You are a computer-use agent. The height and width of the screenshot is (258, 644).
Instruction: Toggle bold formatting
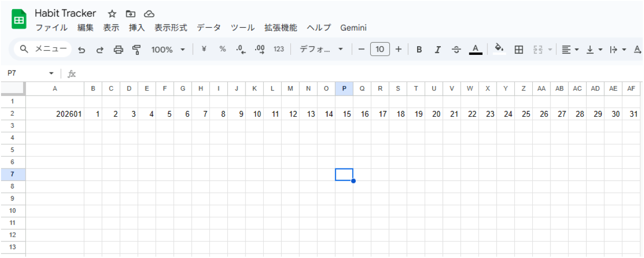click(419, 49)
